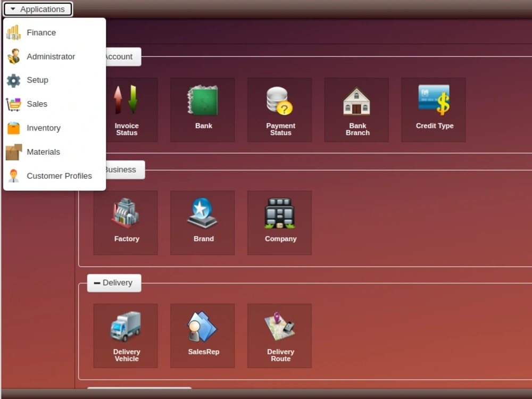Image resolution: width=532 pixels, height=399 pixels.
Task: Open the Company office building icon
Action: (280, 213)
